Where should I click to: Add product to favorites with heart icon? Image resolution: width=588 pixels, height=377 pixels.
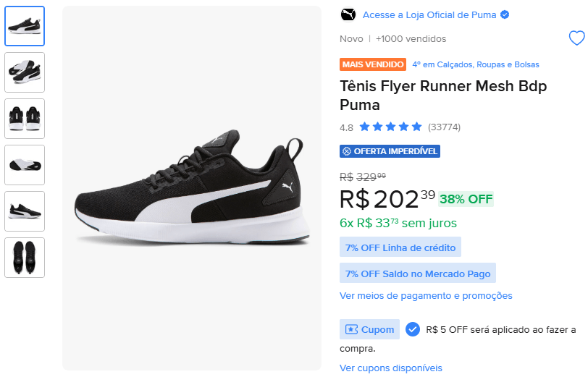point(576,38)
